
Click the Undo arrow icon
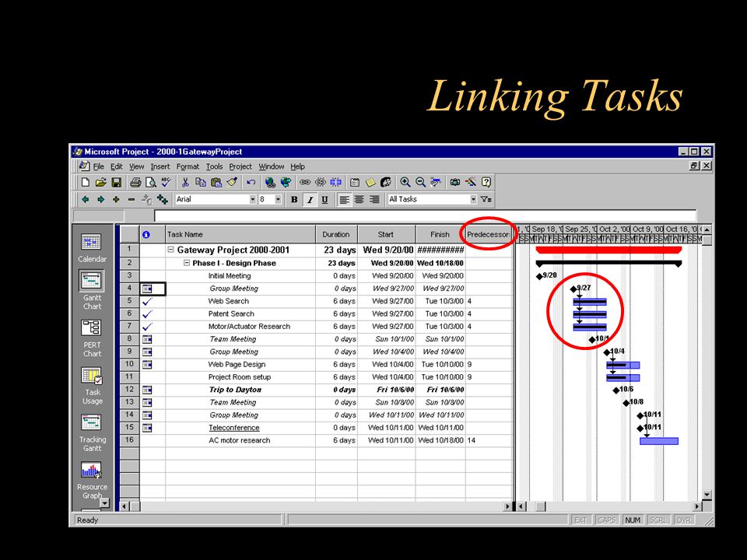click(x=251, y=182)
